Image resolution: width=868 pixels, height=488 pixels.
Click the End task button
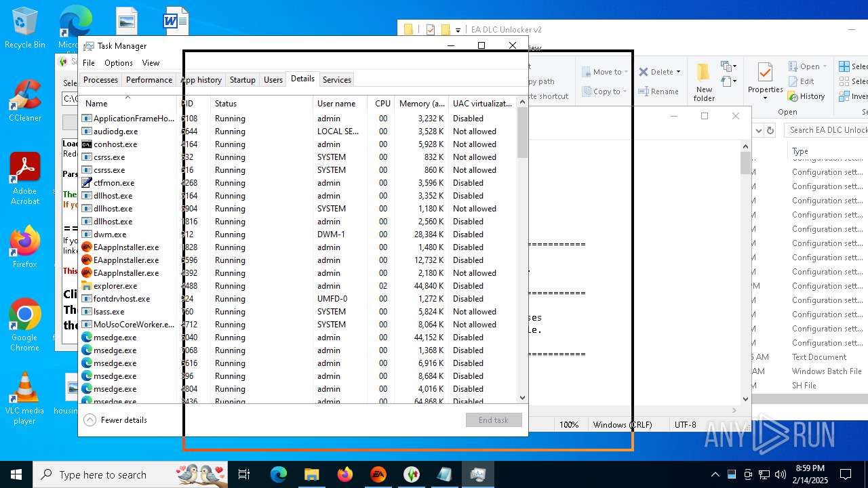coord(494,420)
